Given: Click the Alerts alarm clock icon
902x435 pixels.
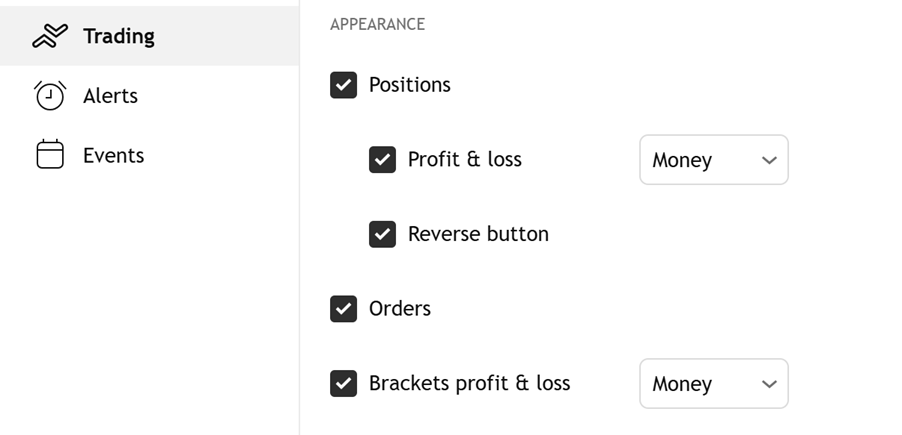Looking at the screenshot, I should click(x=50, y=96).
